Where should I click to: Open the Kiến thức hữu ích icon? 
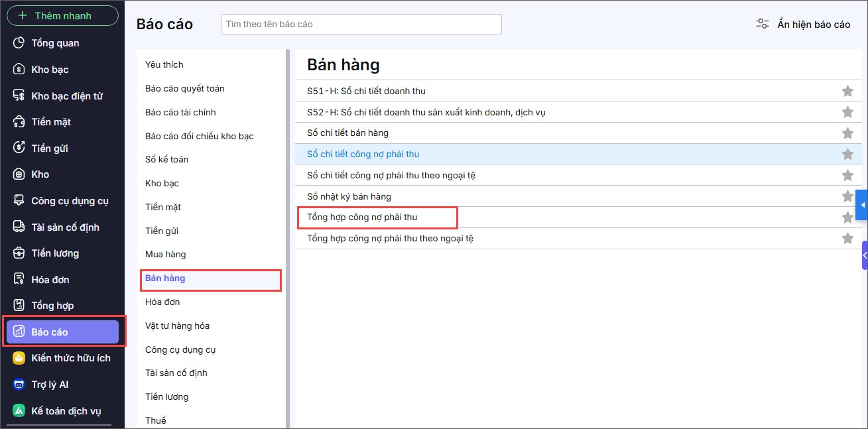(x=19, y=358)
